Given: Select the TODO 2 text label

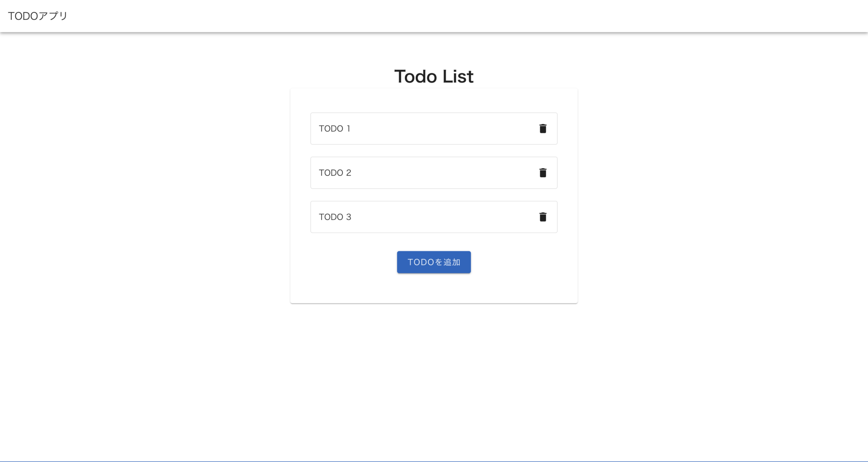Looking at the screenshot, I should point(335,173).
